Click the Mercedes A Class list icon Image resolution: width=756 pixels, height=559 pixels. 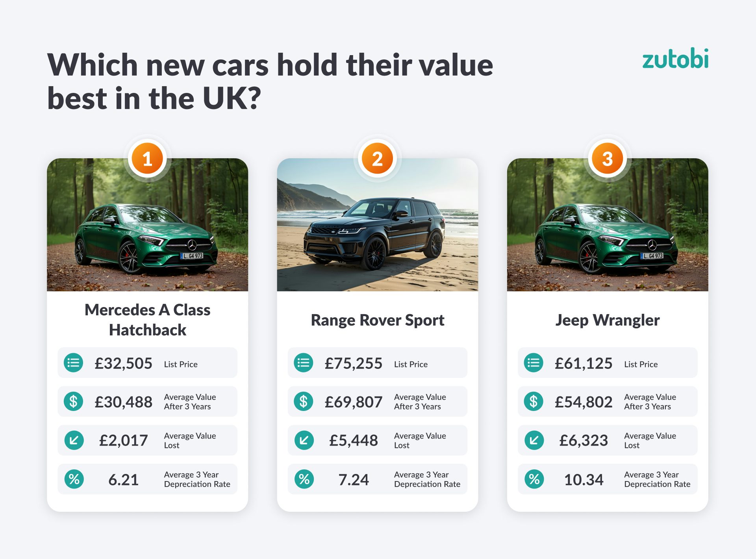pyautogui.click(x=74, y=363)
